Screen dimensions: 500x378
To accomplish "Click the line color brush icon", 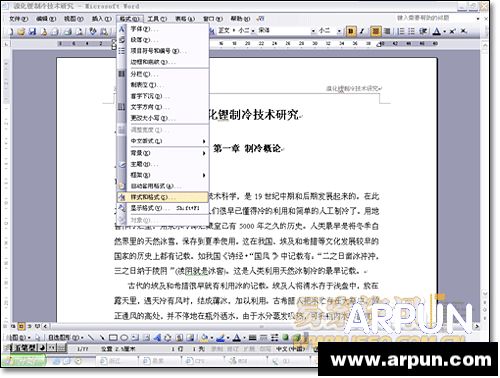I will [220, 338].
